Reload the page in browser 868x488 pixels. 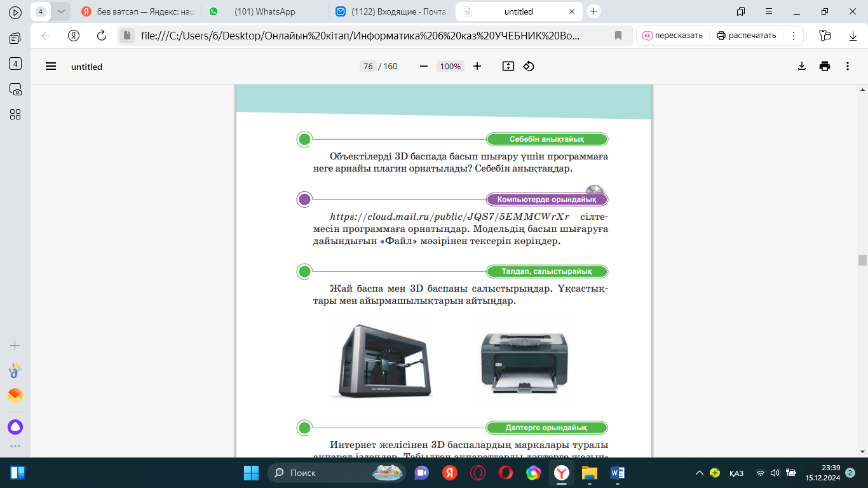click(101, 36)
